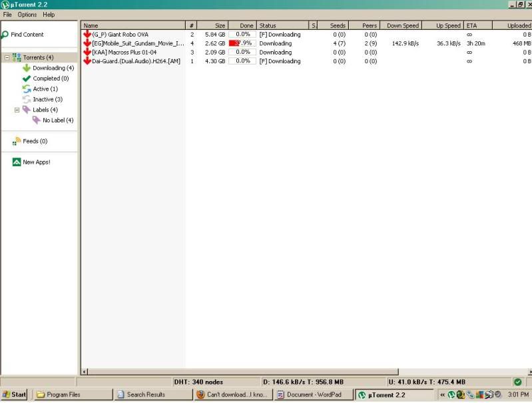Viewport: 532px width, 403px height.
Task: Sort torrents by Peers column
Action: [364, 25]
